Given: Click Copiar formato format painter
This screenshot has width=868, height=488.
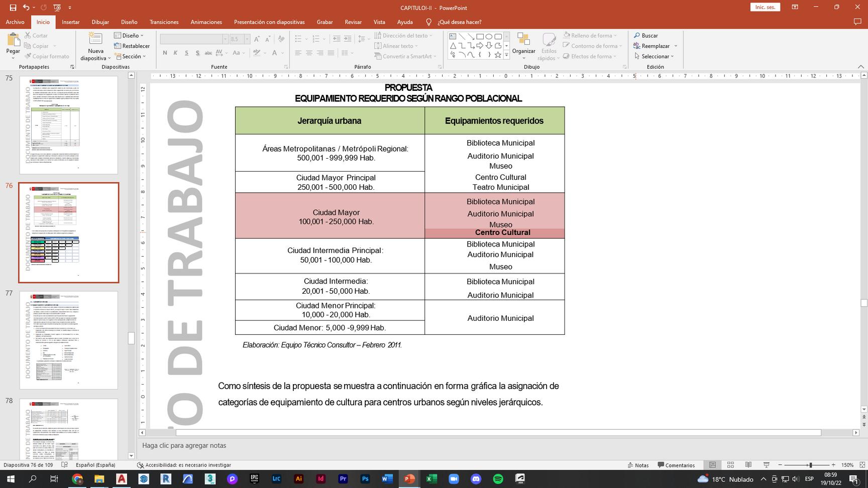Looking at the screenshot, I should pyautogui.click(x=47, y=56).
